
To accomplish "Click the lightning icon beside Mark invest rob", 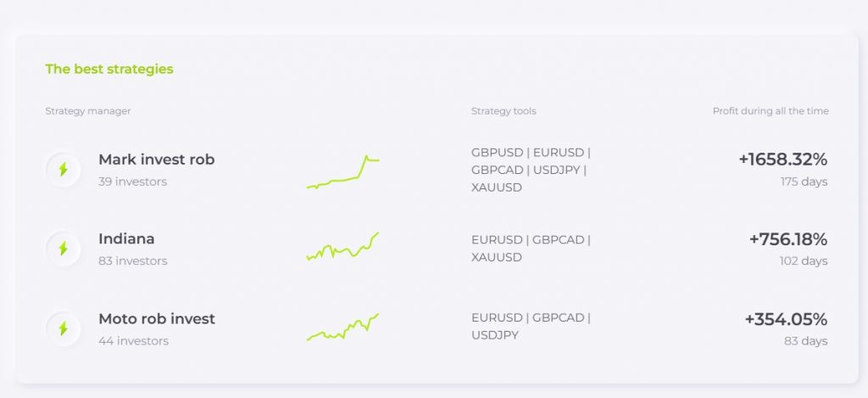I will (63, 169).
